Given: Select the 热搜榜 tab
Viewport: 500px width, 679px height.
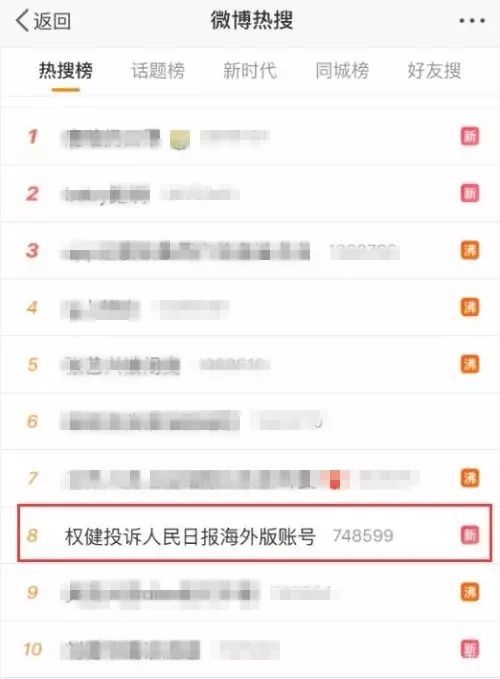Looking at the screenshot, I should [66, 71].
